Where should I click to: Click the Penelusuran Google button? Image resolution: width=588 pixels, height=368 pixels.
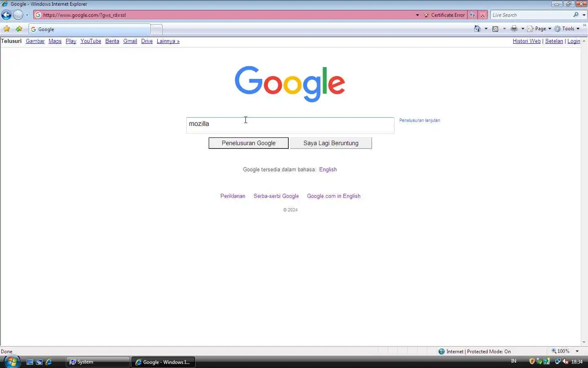[x=249, y=143]
